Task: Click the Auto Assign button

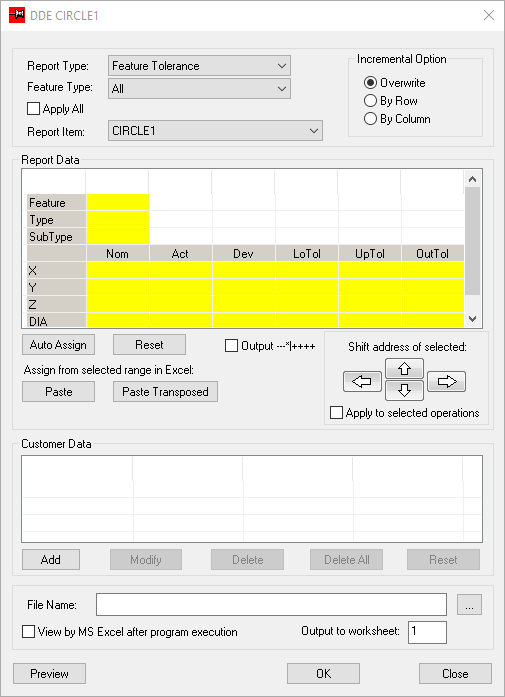Action: [58, 345]
